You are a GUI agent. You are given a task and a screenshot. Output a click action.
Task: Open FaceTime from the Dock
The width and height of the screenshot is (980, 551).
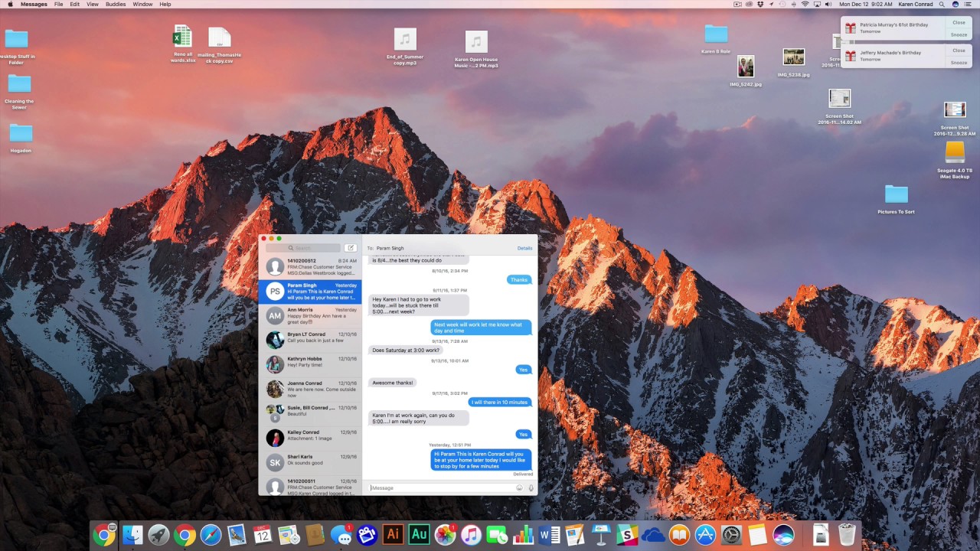pyautogui.click(x=497, y=535)
